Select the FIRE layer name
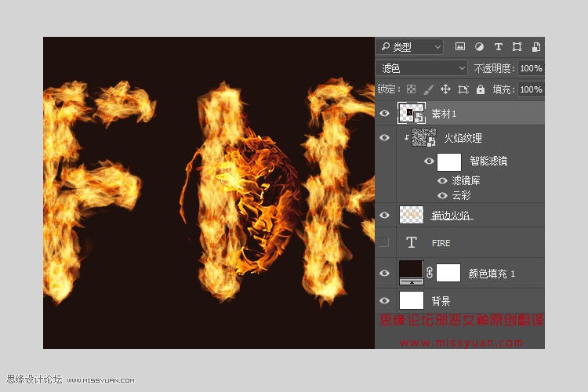The width and height of the screenshot is (588, 392). [441, 243]
